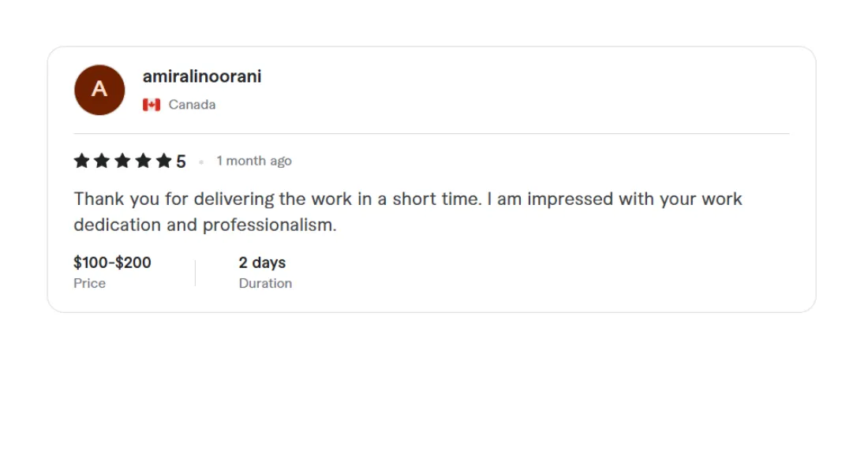Click the first rating star
The image size is (868, 473).
(81, 162)
